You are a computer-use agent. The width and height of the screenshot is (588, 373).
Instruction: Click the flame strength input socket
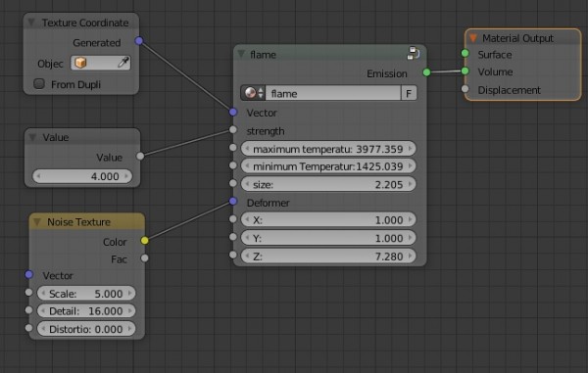233,129
